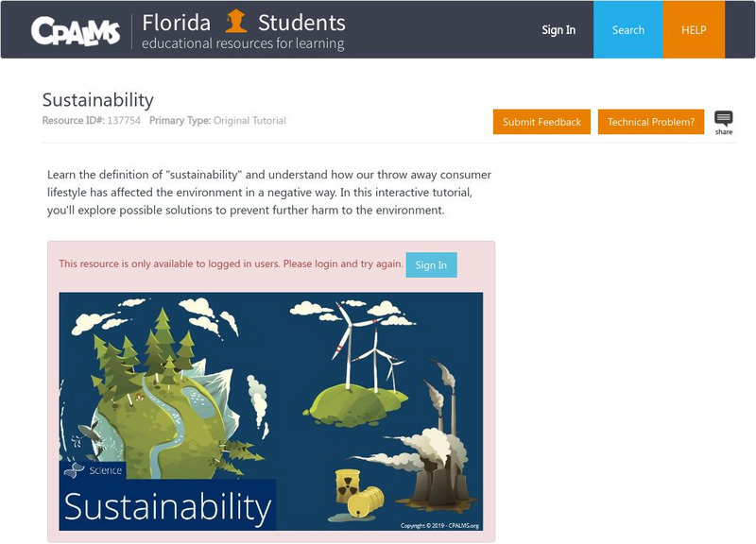Screen dimensions: 756x544
Task: Select the Sustainability page heading
Action: click(97, 100)
